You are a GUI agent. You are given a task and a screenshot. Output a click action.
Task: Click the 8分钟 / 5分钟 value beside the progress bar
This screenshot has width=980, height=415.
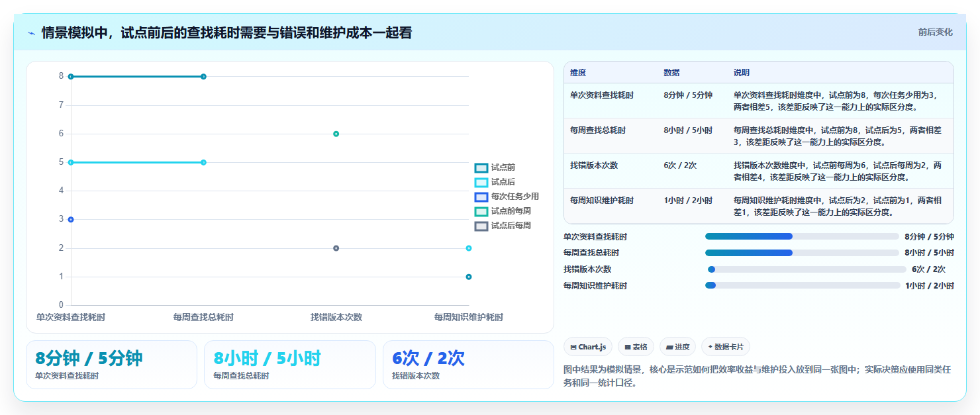929,236
